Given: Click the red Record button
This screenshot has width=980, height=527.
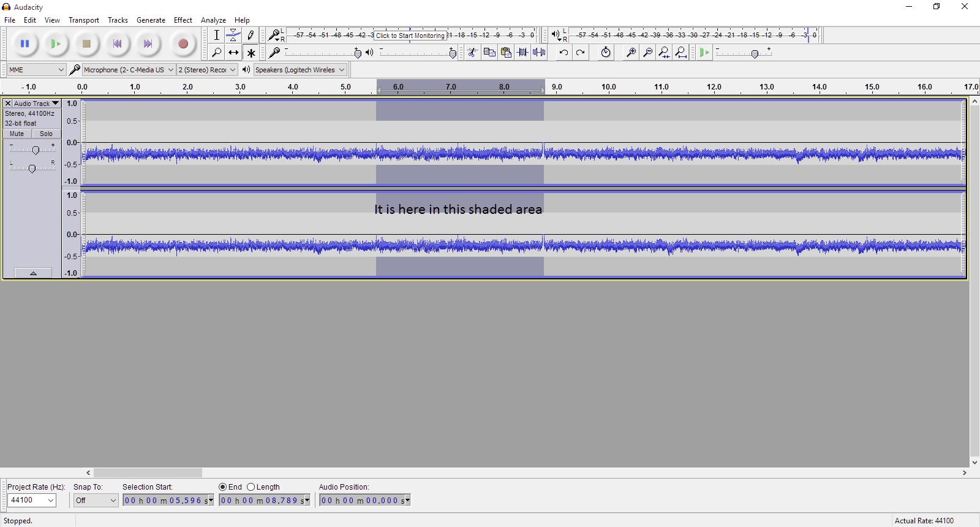Looking at the screenshot, I should (x=183, y=44).
